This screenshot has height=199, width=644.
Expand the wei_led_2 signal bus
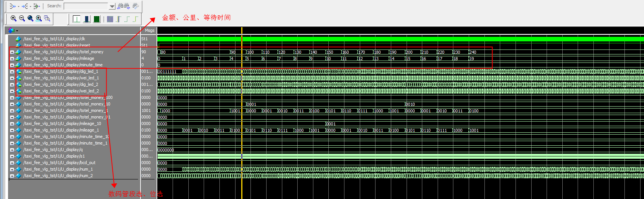pos(12,91)
